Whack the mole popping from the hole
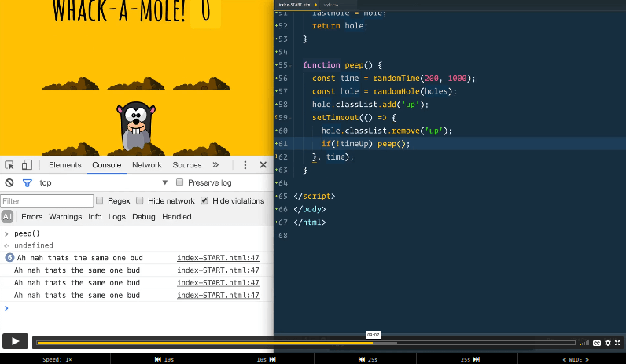The image size is (626, 364). (x=136, y=126)
